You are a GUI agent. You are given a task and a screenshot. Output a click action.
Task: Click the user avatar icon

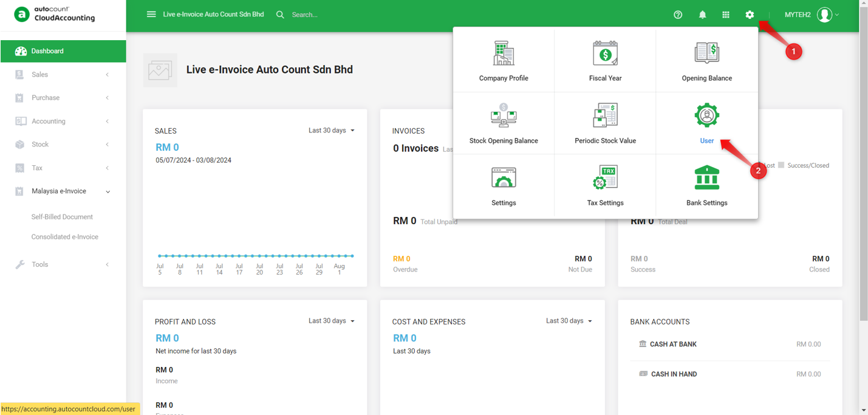coord(824,15)
